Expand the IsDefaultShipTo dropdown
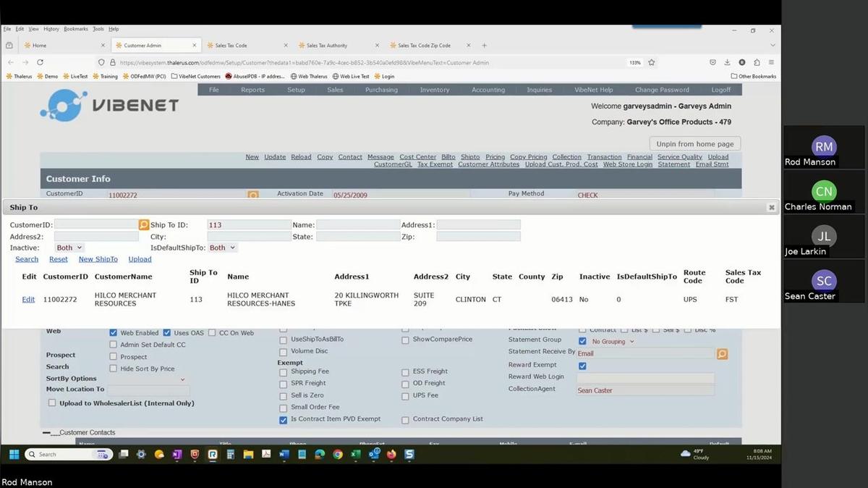The image size is (868, 488). 222,248
